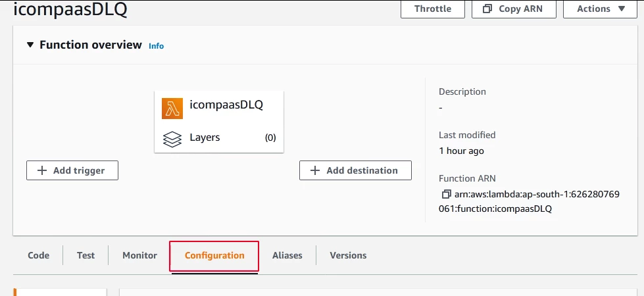The height and width of the screenshot is (296, 644).
Task: Open the Actions dropdown menu
Action: (x=600, y=9)
